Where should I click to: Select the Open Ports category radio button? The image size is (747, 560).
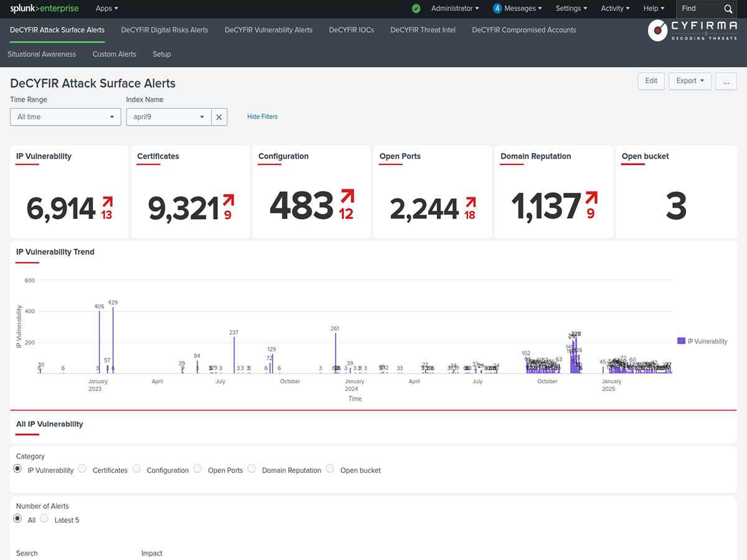coord(197,469)
